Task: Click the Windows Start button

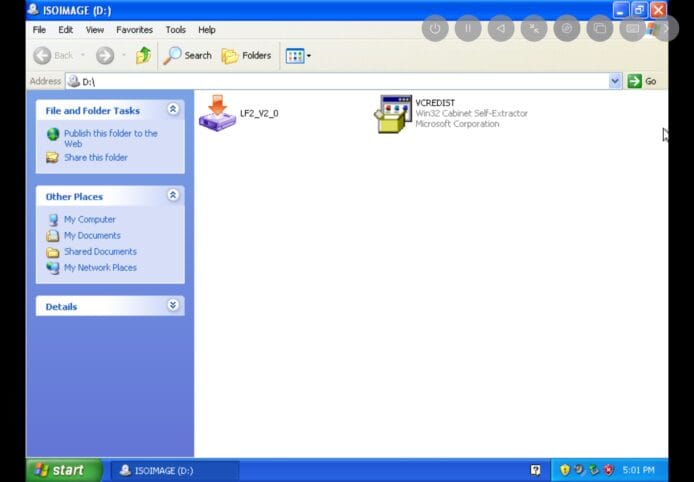Action: pyautogui.click(x=64, y=470)
